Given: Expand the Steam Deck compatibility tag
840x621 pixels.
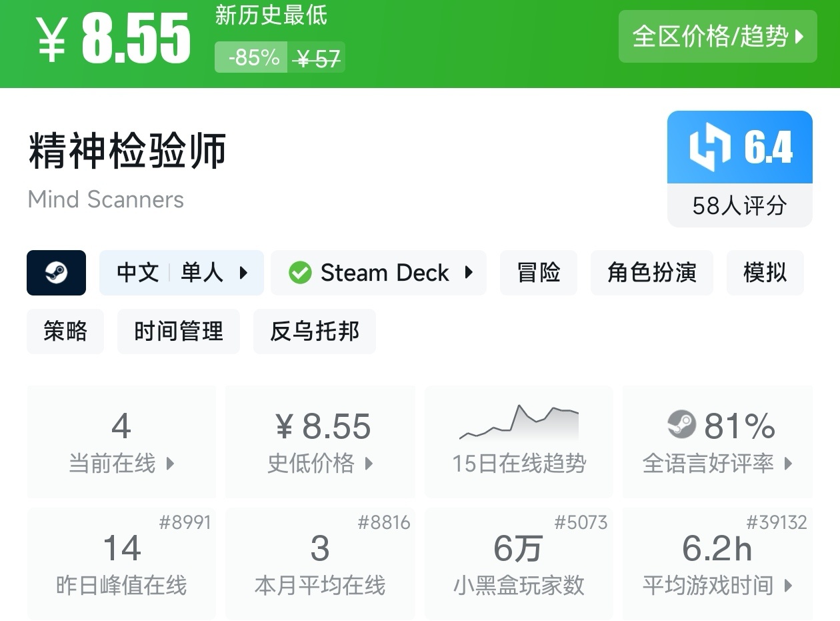Looking at the screenshot, I should pyautogui.click(x=379, y=273).
